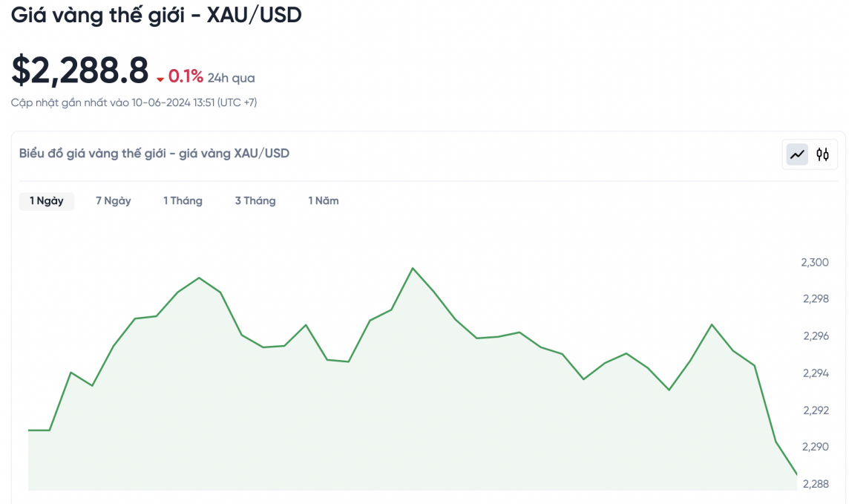The image size is (849, 504).
Task: Switch to the candlestick chart icon
Action: coord(822,154)
